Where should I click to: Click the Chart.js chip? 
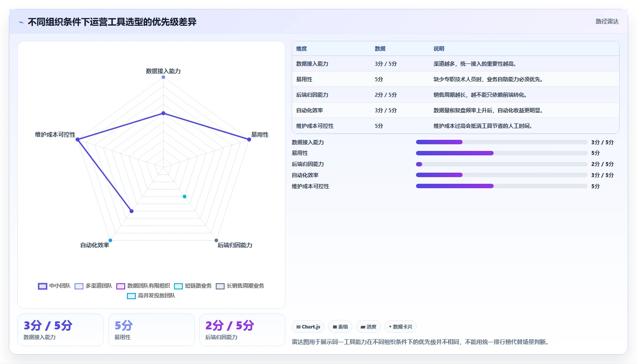[308, 327]
